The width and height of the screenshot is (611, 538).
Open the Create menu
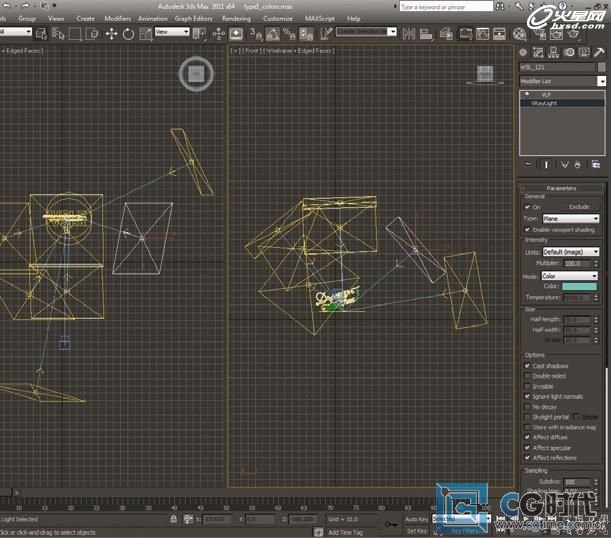tap(85, 19)
